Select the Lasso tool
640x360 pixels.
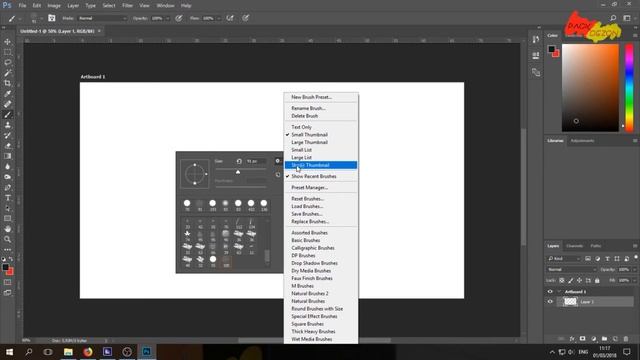tap(7, 62)
